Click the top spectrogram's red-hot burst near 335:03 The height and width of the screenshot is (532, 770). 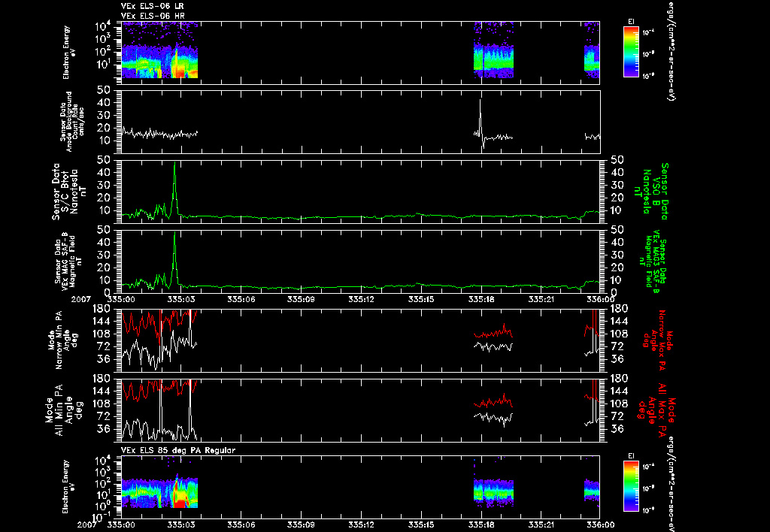178,66
